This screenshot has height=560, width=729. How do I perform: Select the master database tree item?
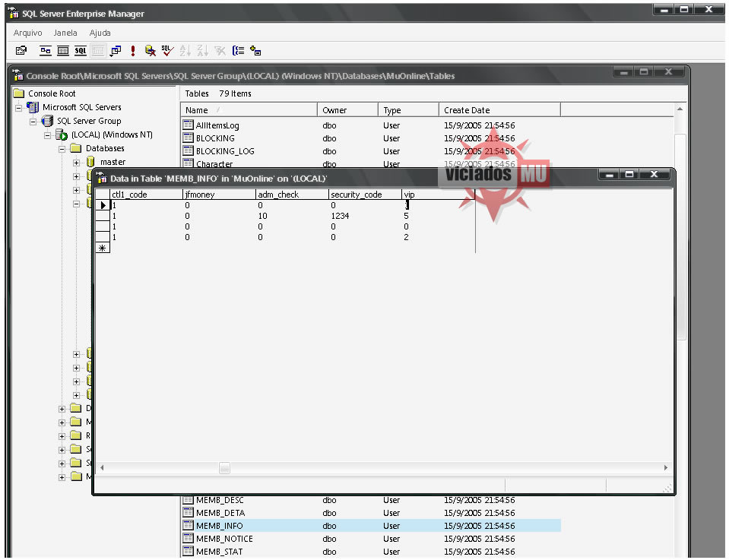click(x=113, y=162)
